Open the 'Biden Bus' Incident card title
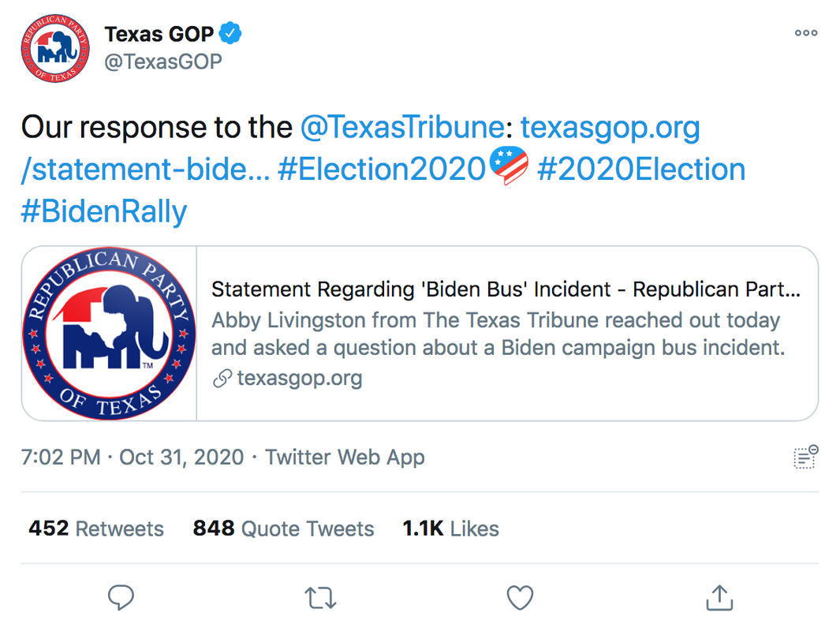Viewport: 840px width, 631px height. [x=506, y=289]
